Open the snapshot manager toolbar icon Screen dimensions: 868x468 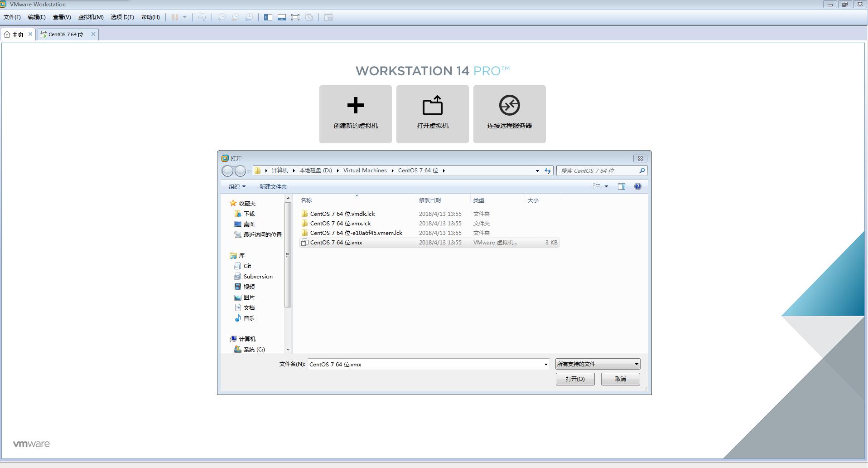pos(249,17)
